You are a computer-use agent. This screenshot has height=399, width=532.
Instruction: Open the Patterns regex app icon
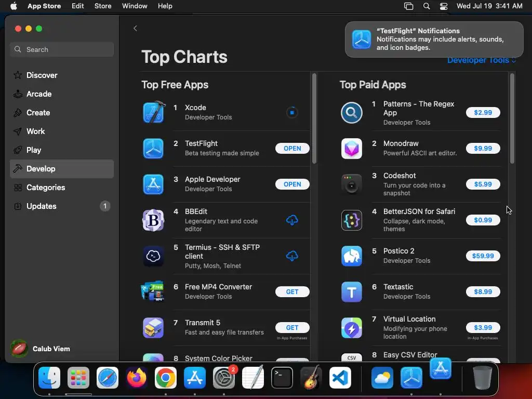click(x=352, y=113)
